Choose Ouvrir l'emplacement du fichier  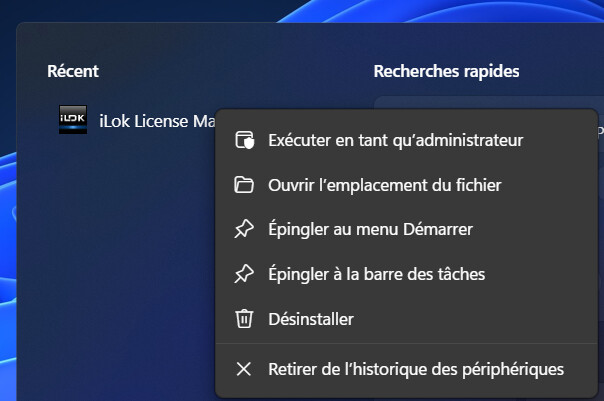point(384,185)
